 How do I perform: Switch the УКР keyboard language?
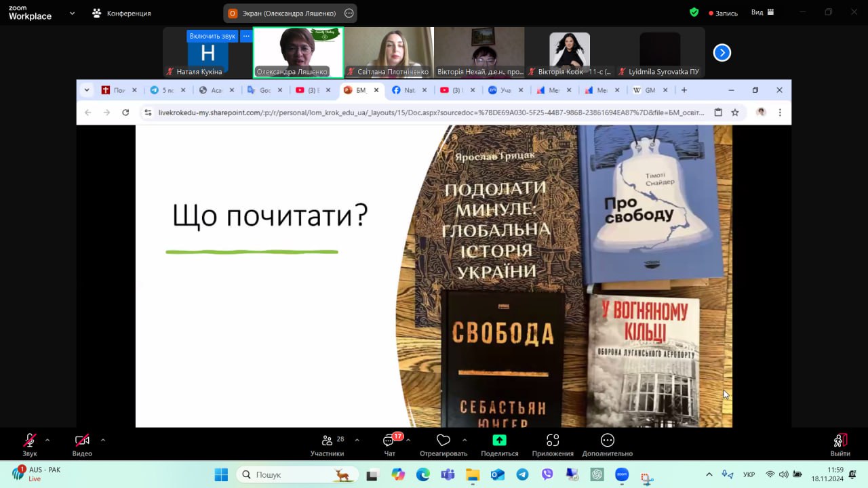tap(749, 474)
